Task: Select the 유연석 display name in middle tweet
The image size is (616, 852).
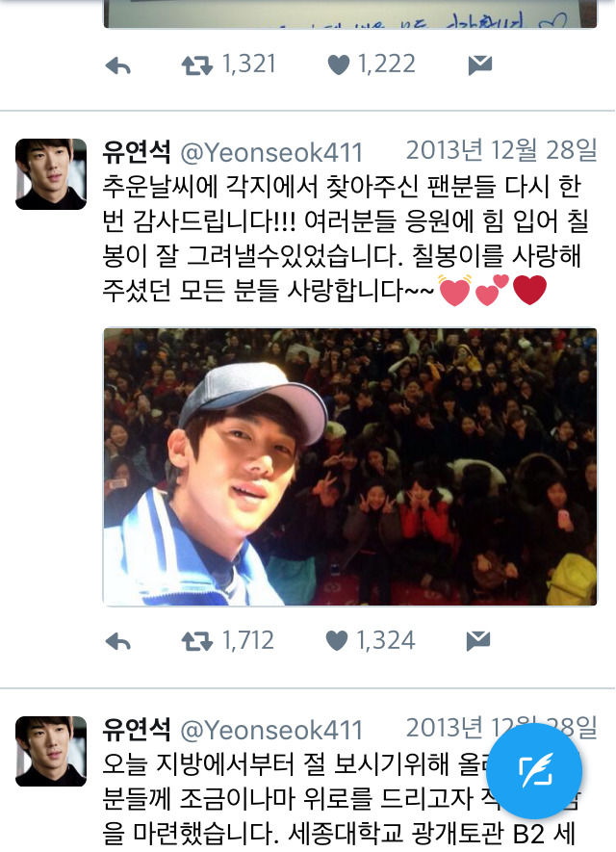Action: click(x=137, y=151)
